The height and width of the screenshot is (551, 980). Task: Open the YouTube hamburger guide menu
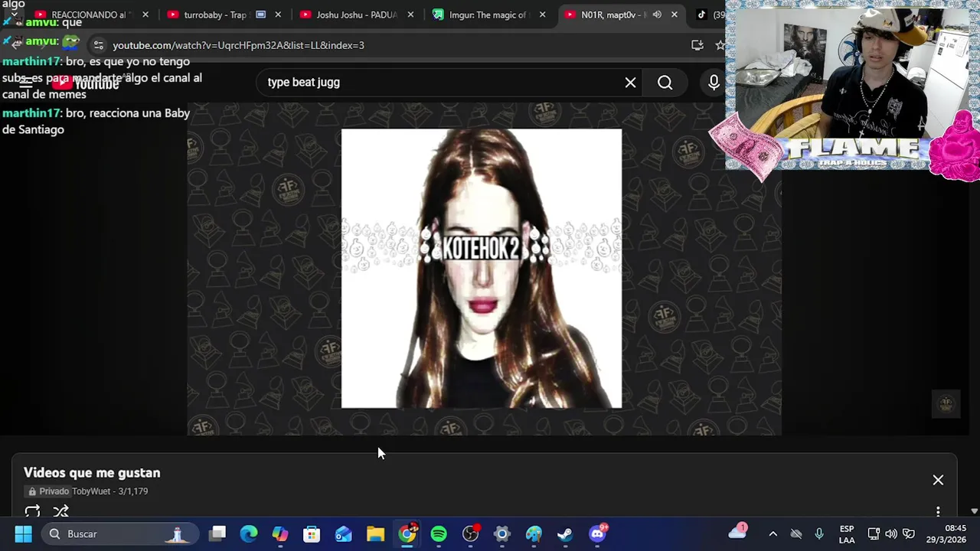pyautogui.click(x=24, y=82)
